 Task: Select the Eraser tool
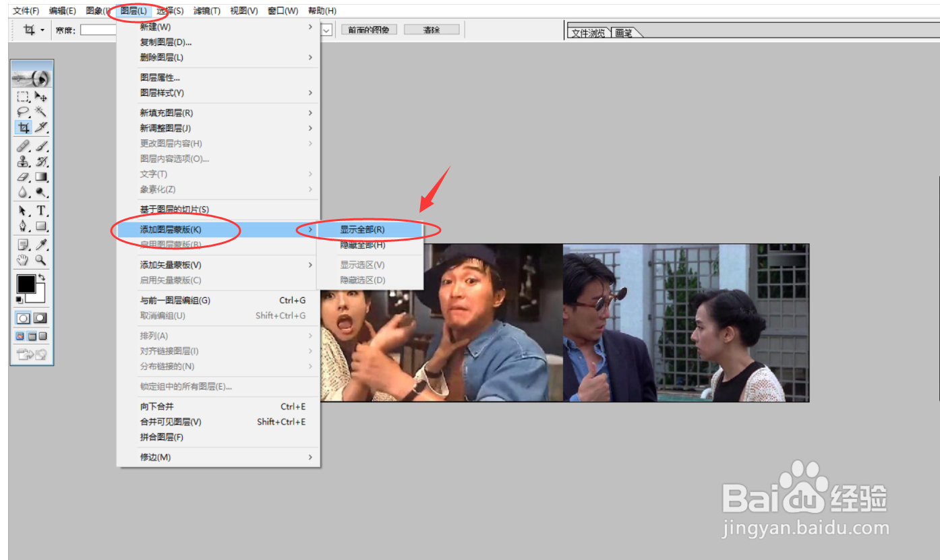24,177
